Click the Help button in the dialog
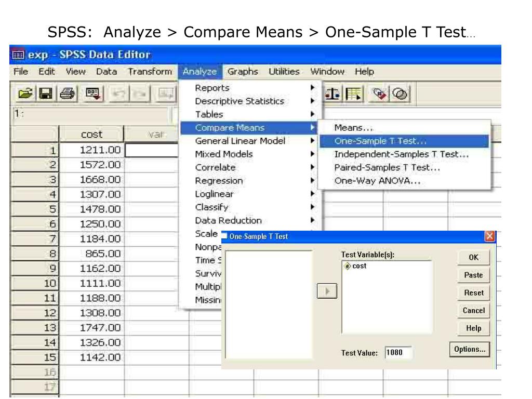Viewport: 532px width, 399px height. pyautogui.click(x=474, y=328)
